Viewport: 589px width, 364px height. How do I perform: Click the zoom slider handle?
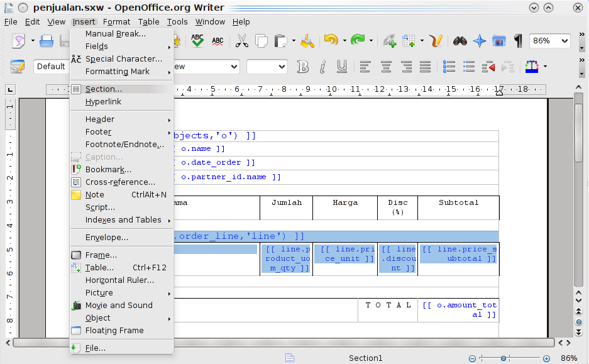point(504,358)
